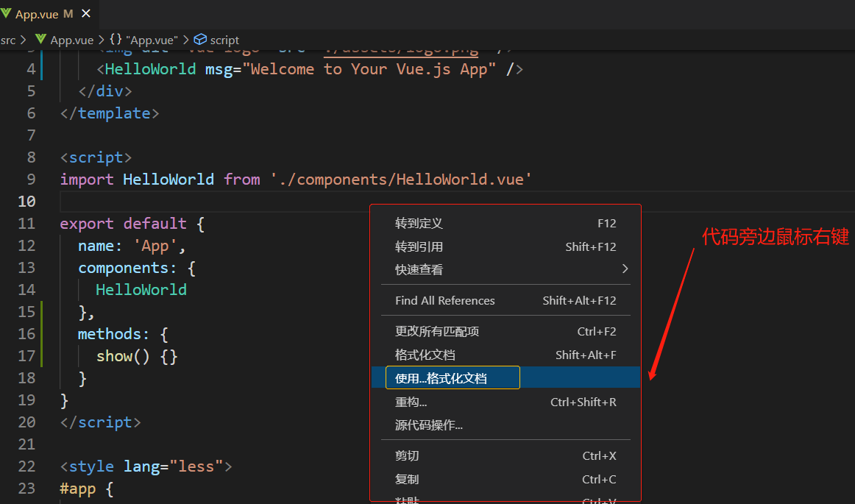Click 'methods:' on line 16
855x504 pixels.
pos(113,334)
